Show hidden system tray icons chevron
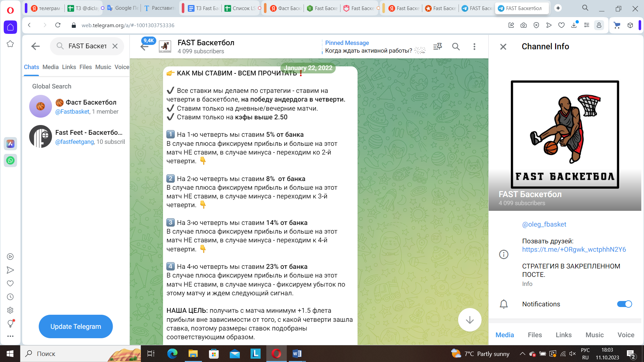Viewport: 644px width, 362px height. (522, 354)
